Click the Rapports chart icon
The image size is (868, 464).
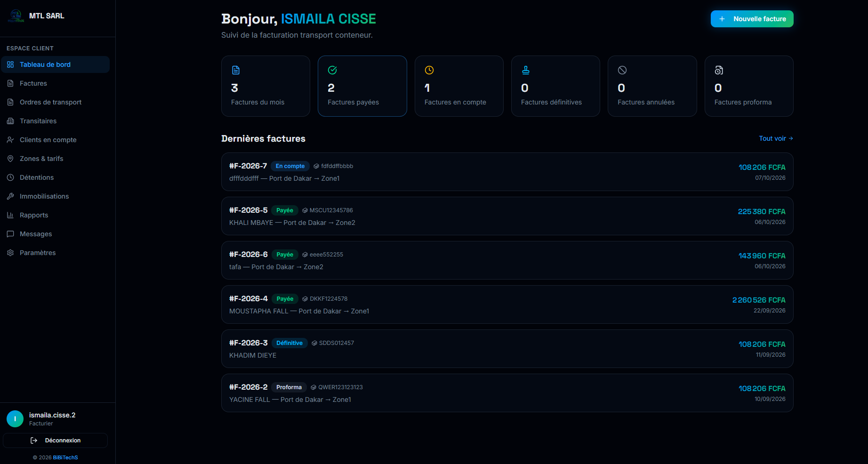coord(10,215)
